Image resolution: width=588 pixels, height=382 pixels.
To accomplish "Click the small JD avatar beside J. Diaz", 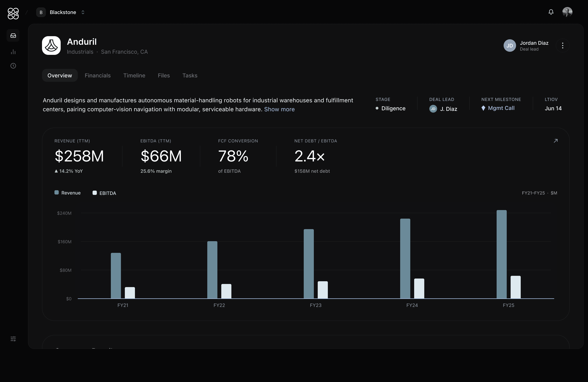I will click(x=433, y=109).
